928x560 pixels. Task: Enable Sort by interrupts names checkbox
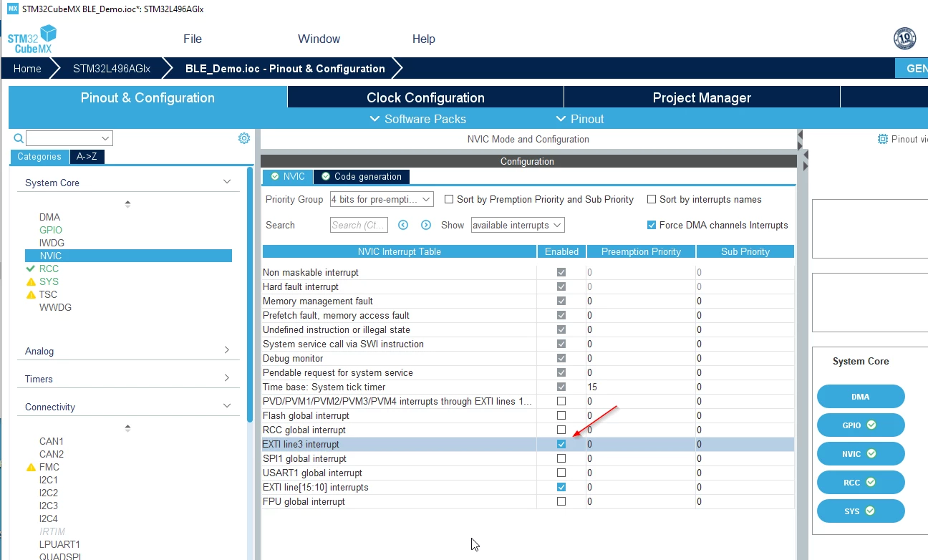pos(652,199)
